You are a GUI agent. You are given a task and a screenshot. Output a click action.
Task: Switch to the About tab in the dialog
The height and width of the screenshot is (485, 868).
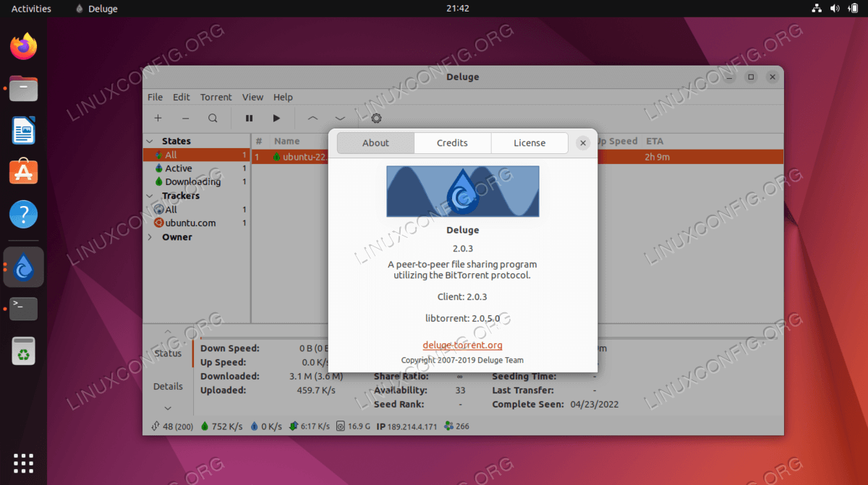tap(375, 143)
